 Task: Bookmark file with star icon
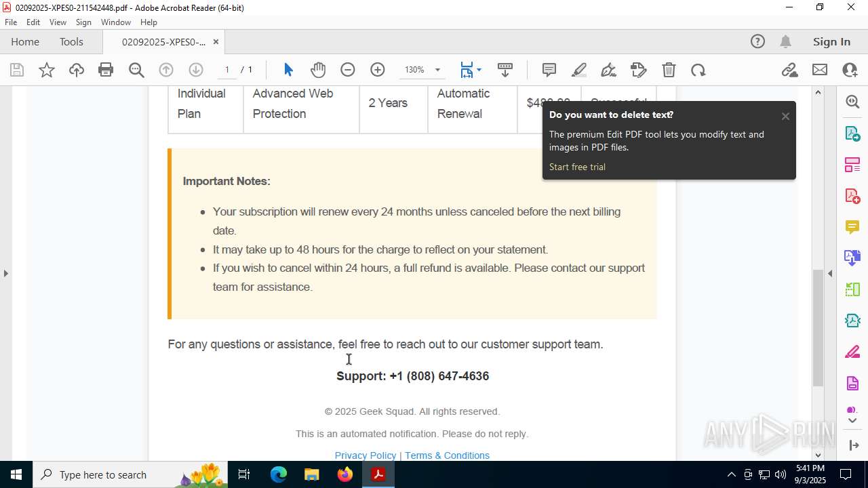click(x=47, y=70)
